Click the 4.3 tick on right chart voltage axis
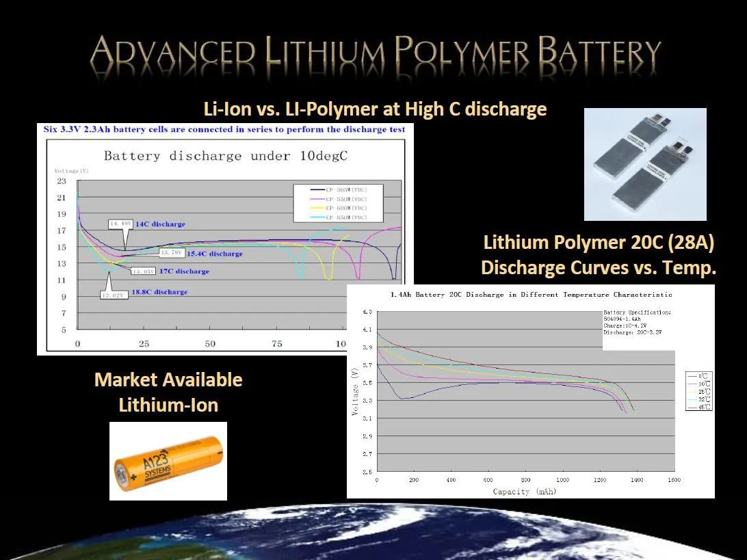 (x=367, y=312)
